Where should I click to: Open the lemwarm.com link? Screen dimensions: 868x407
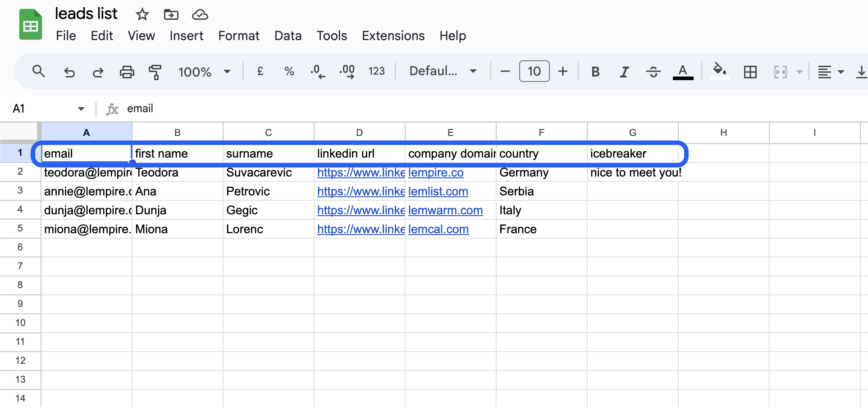point(445,210)
